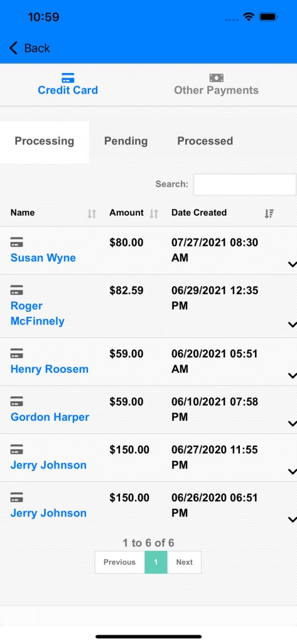Toggle Date Created descending sort icon
This screenshot has height=644, width=297.
click(x=269, y=213)
